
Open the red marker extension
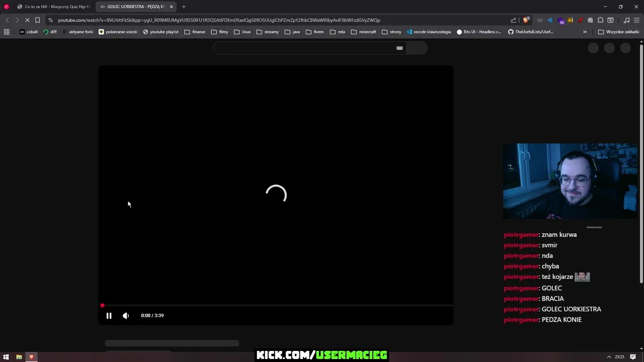[580, 20]
